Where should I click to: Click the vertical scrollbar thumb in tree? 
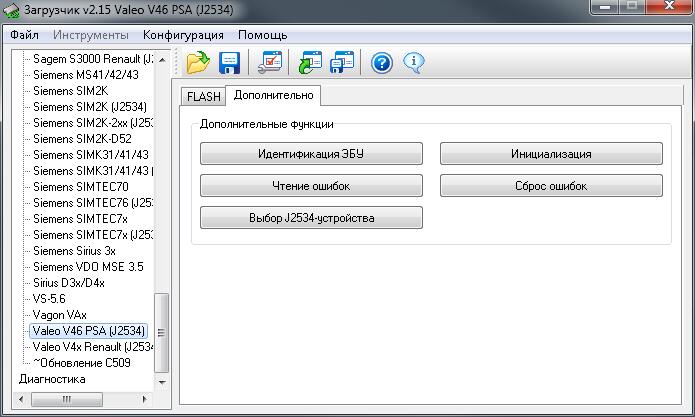[x=161, y=333]
